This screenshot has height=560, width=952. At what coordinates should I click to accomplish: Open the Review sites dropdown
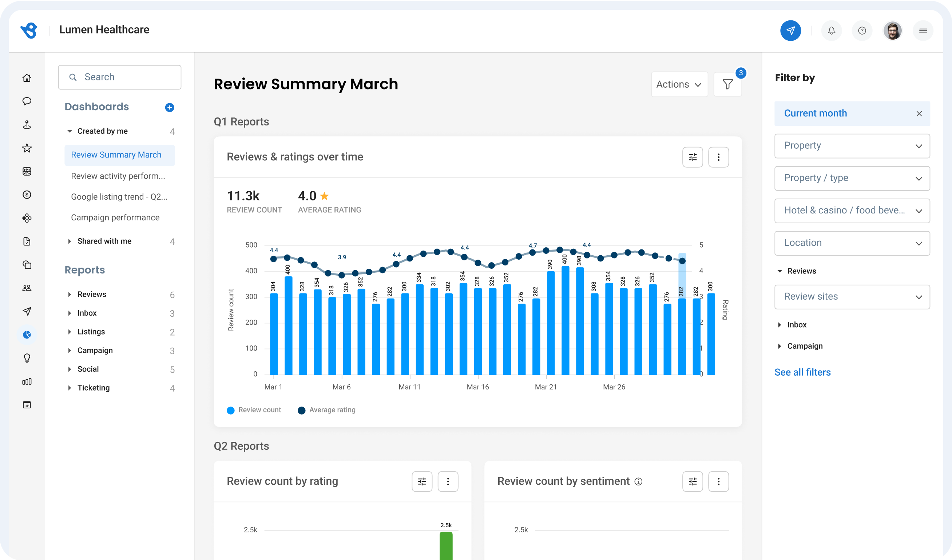[x=852, y=297]
